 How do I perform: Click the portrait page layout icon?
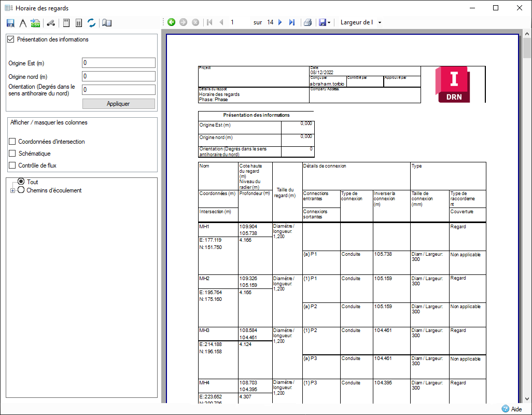click(66, 23)
